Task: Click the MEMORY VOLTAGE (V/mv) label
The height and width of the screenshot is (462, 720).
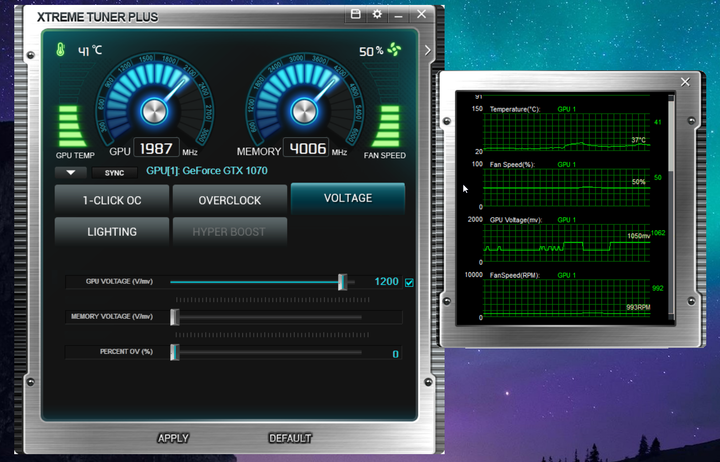Action: tap(112, 316)
